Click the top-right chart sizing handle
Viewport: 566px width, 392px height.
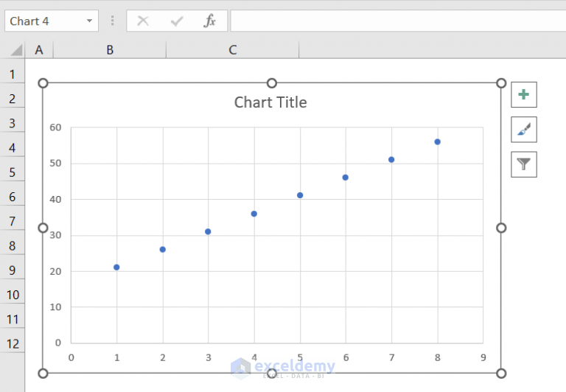(x=501, y=83)
